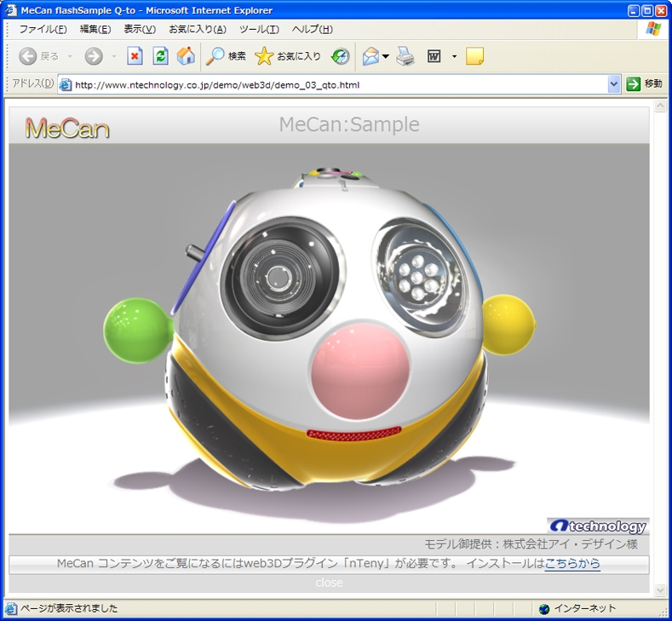Click the Windows flag logo
The height and width of the screenshot is (621, 672).
[653, 29]
